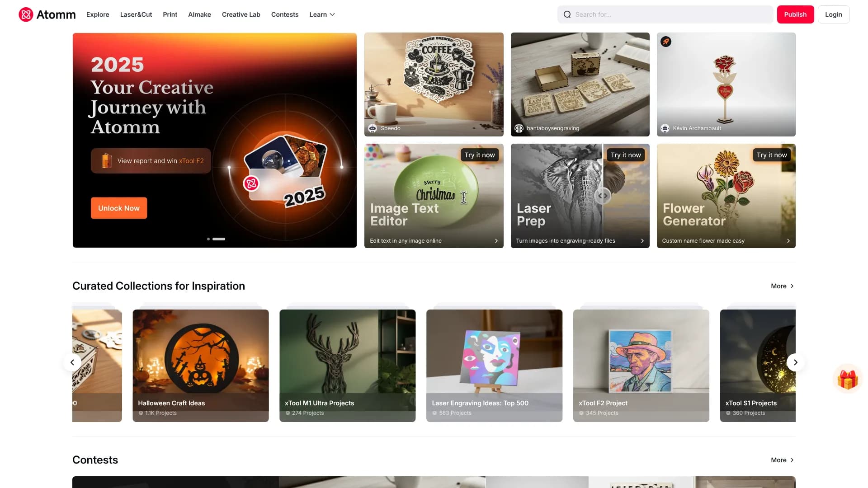Show previous collections with left arrow

click(x=72, y=362)
